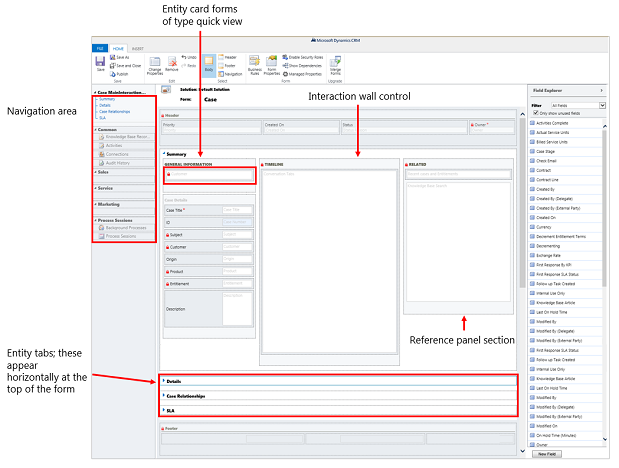619x468 pixels.
Task: Open the Summary link in form tree
Action: point(107,99)
